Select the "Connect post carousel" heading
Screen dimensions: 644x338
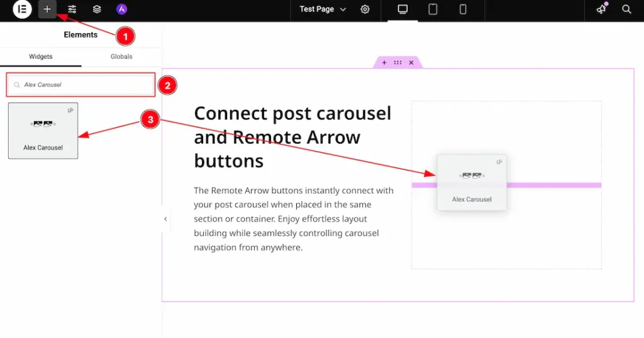tap(292, 137)
